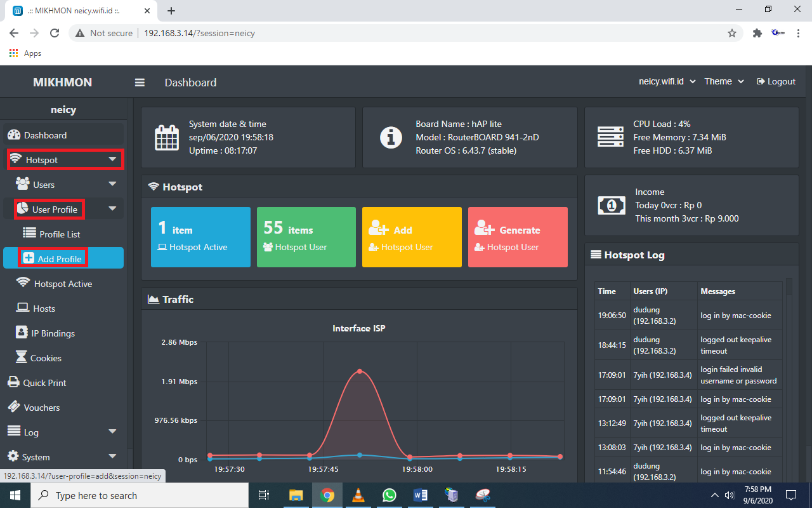Click the system date calendar icon

pyautogui.click(x=167, y=137)
